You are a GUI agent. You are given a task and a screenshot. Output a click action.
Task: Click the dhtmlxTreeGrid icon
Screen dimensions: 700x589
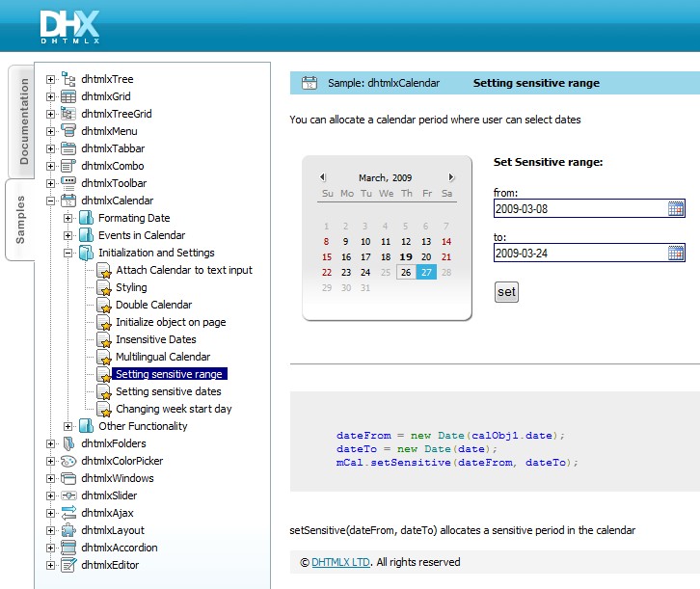click(x=68, y=114)
